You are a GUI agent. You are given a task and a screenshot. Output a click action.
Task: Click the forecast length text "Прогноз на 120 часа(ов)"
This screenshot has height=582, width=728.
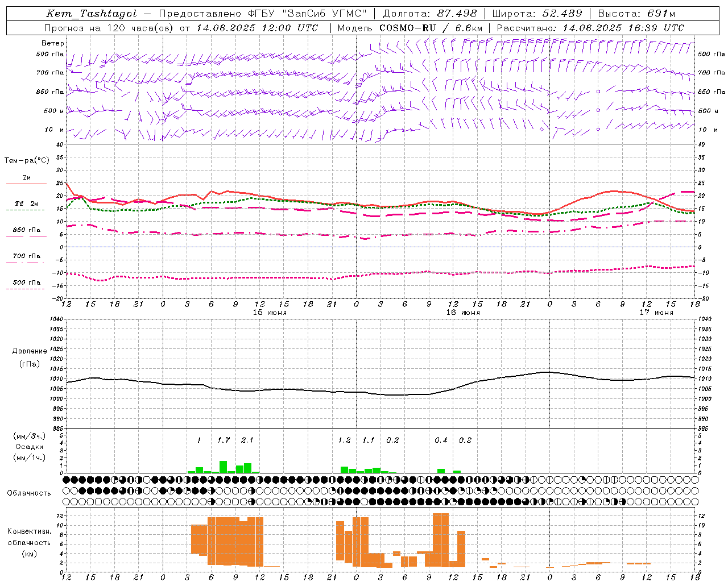tap(110, 28)
